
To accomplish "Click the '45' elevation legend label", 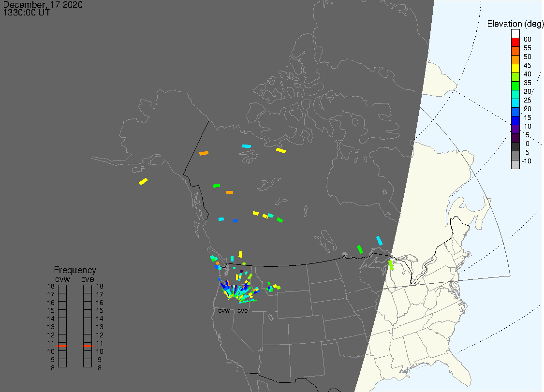I will 528,66.
